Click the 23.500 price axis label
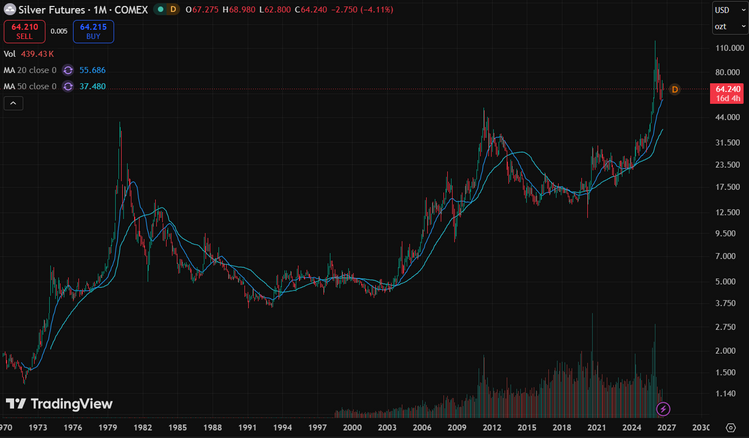Viewport: 749px width, 438px height. coord(730,165)
